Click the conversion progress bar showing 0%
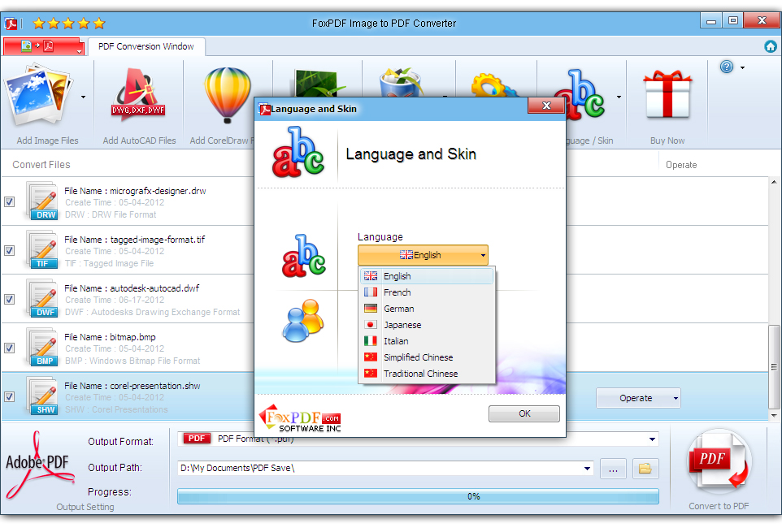The width and height of the screenshot is (782, 532). (x=418, y=496)
